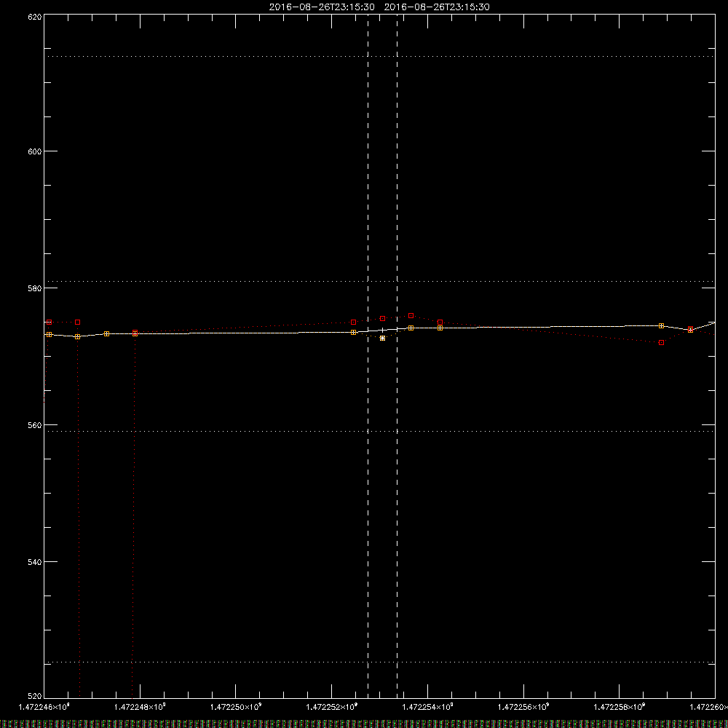The image size is (728, 728).
Task: Select the x-axis label 1.472246×10⁹
Action: coord(44,707)
